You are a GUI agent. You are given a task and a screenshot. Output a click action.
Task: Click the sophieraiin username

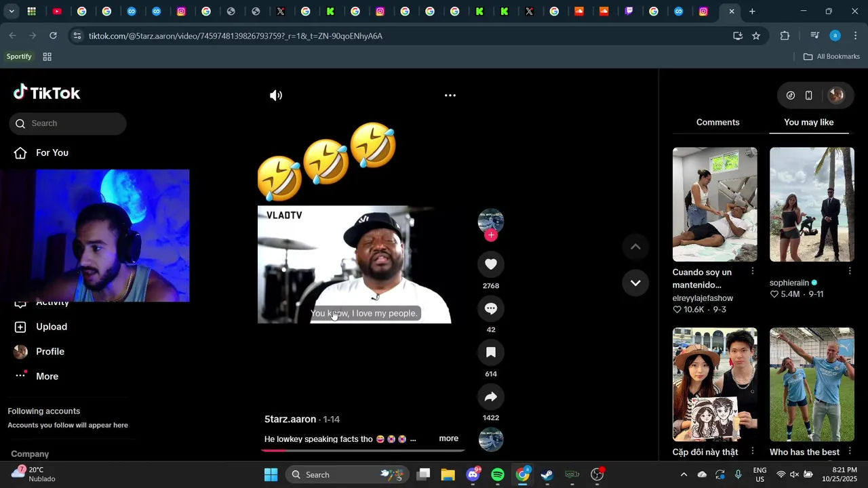789,283
